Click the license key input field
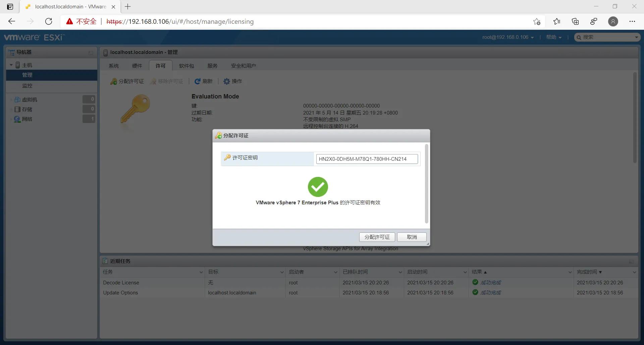 pyautogui.click(x=367, y=159)
